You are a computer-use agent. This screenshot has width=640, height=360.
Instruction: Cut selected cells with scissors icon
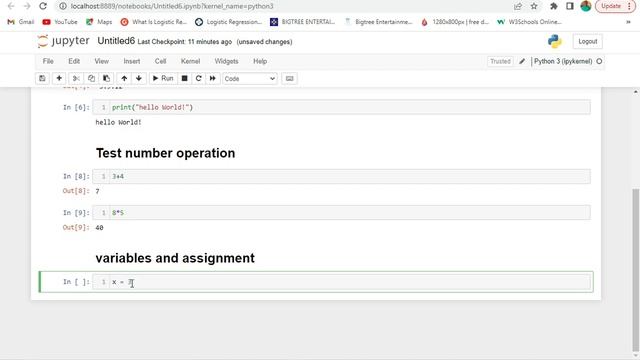(76, 78)
